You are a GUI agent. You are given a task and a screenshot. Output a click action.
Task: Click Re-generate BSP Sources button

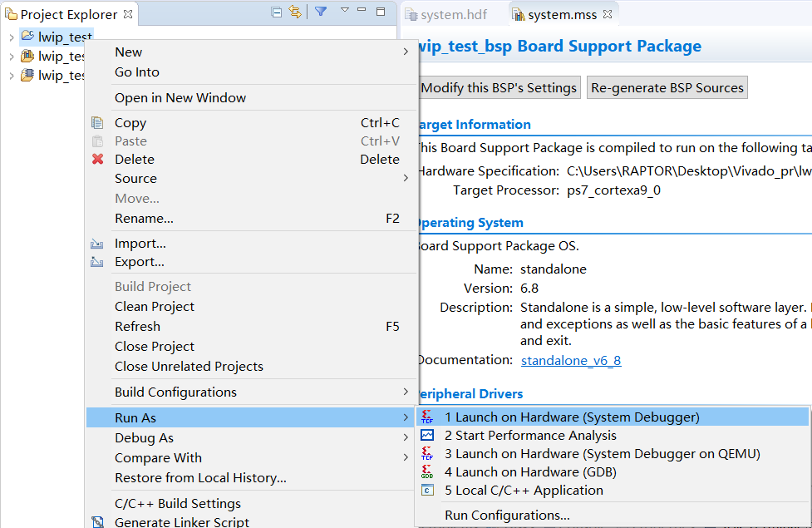(667, 87)
